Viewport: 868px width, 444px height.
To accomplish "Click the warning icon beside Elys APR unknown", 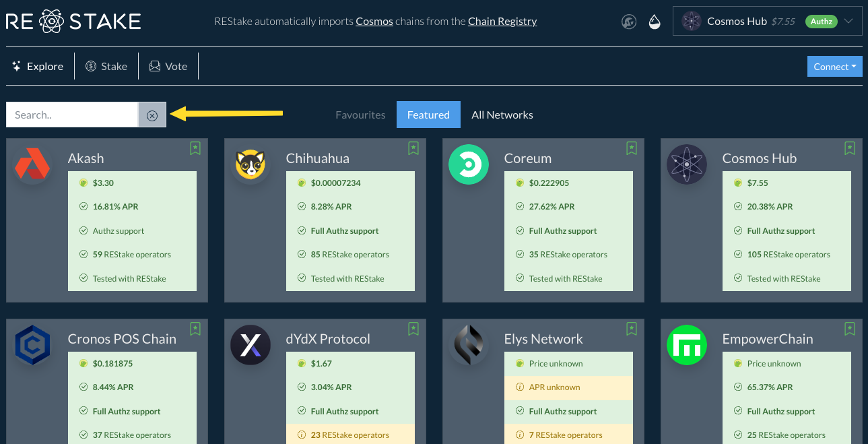I will click(521, 387).
